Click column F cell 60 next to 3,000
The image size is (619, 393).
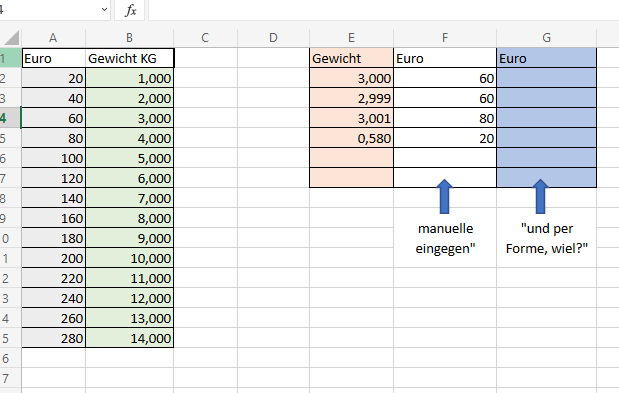click(x=445, y=78)
